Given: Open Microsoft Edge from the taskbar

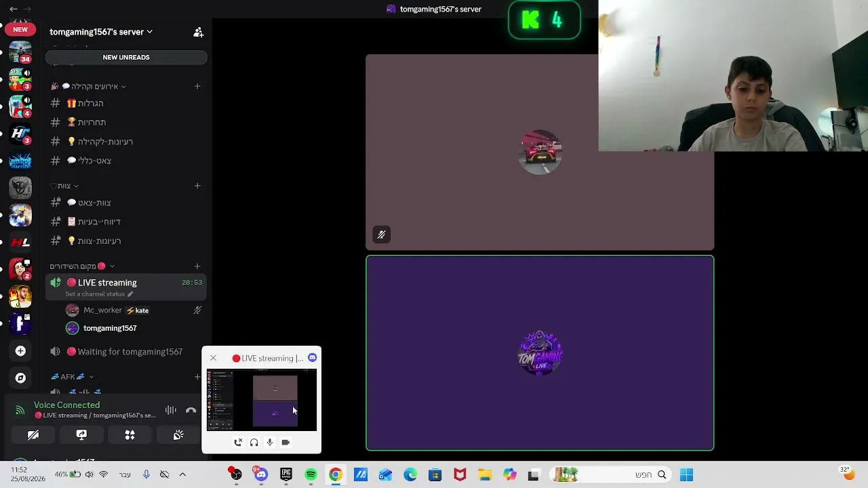Looking at the screenshot, I should [x=410, y=474].
